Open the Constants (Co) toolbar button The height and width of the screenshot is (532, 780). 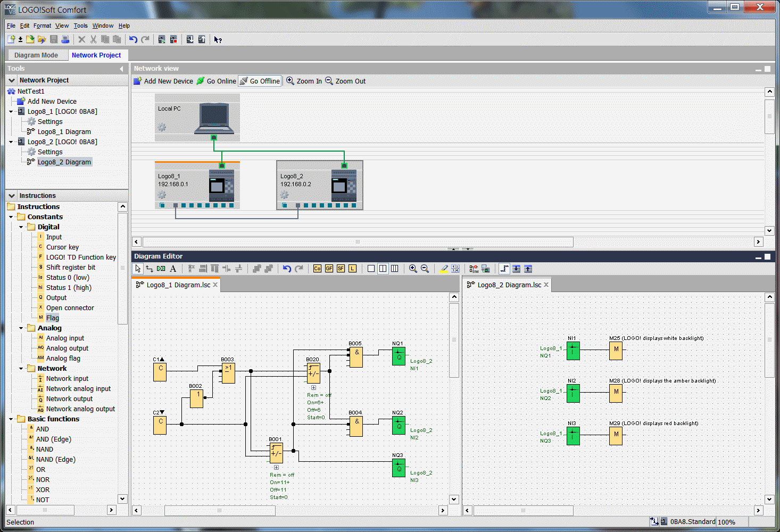click(x=317, y=269)
